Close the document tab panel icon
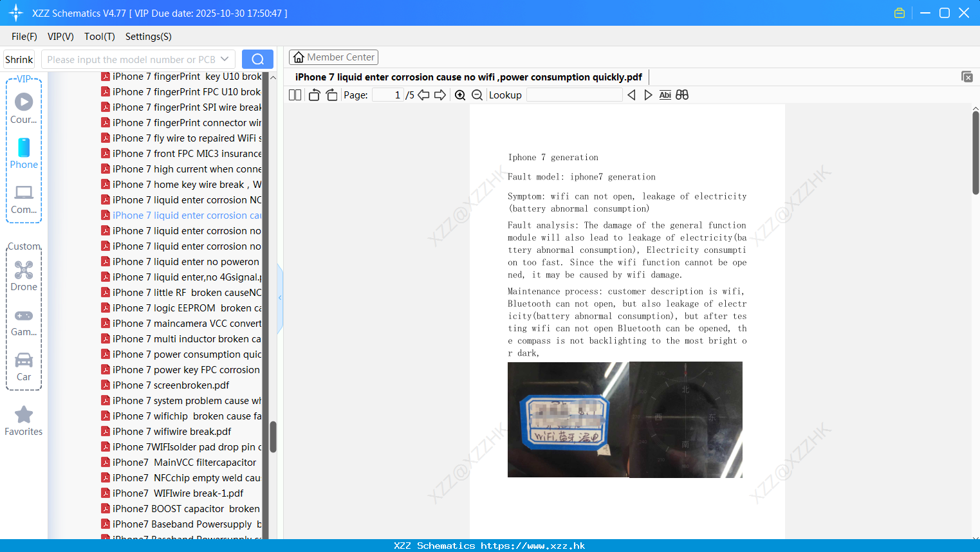The image size is (980, 552). 966,77
